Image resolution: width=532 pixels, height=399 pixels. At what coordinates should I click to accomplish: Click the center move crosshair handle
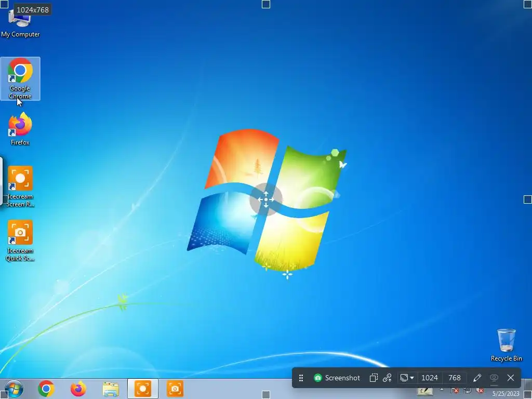(x=266, y=199)
